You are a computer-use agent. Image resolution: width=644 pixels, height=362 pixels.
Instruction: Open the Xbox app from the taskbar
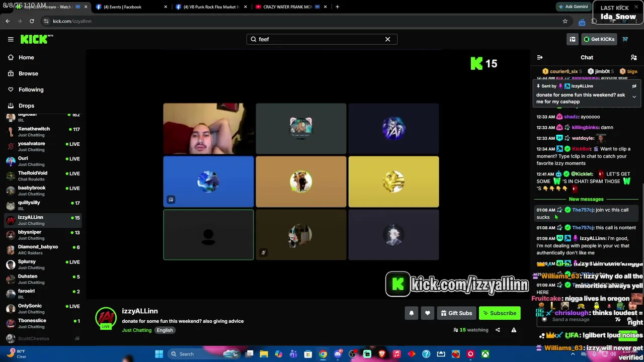[485, 354]
